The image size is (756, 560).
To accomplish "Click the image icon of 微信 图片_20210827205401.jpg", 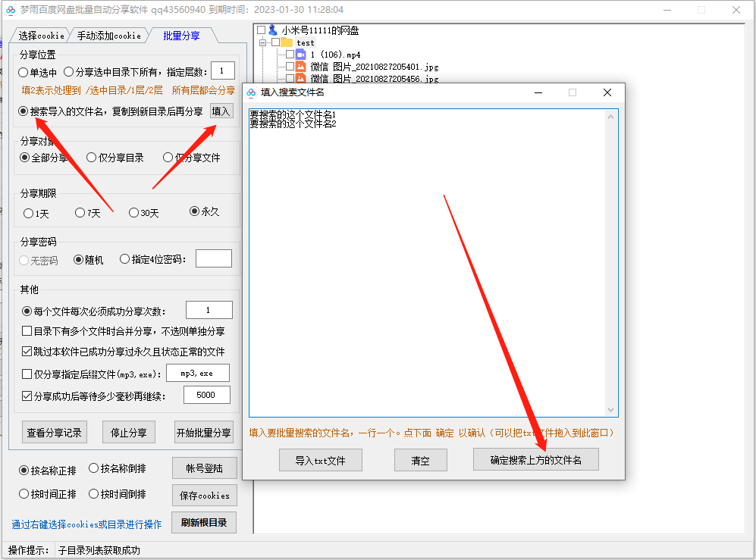I will tap(302, 66).
